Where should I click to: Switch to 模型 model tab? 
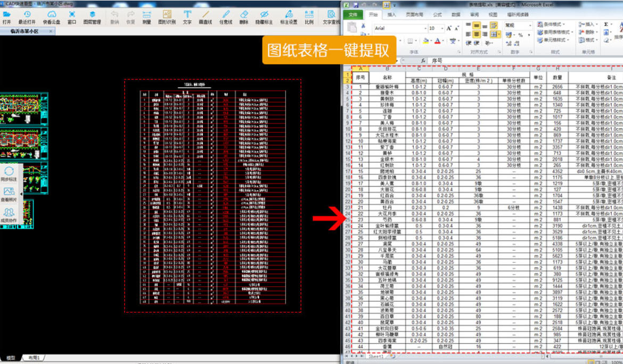(x=11, y=358)
